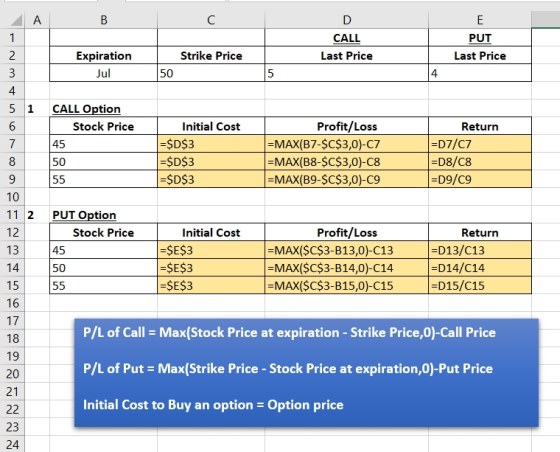Select cell C9 with =$D$3
The height and width of the screenshot is (452, 560).
pyautogui.click(x=211, y=179)
